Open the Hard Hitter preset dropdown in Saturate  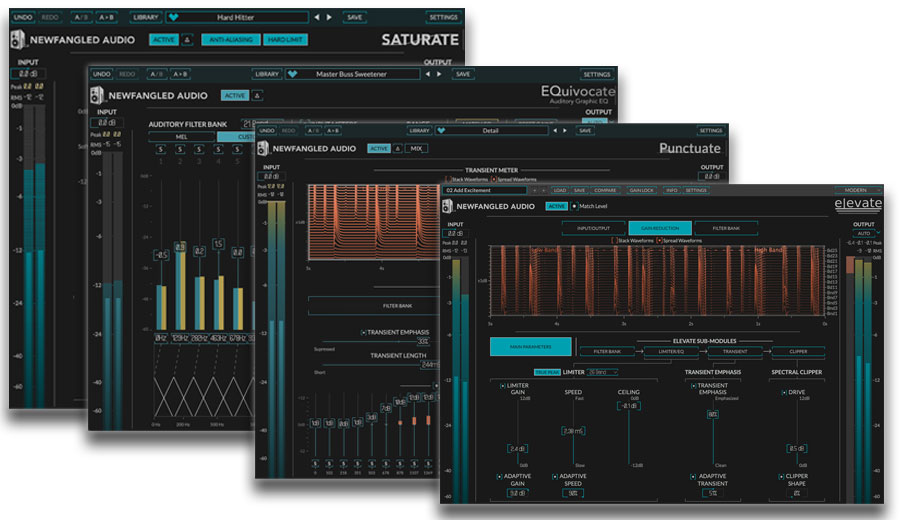click(237, 17)
